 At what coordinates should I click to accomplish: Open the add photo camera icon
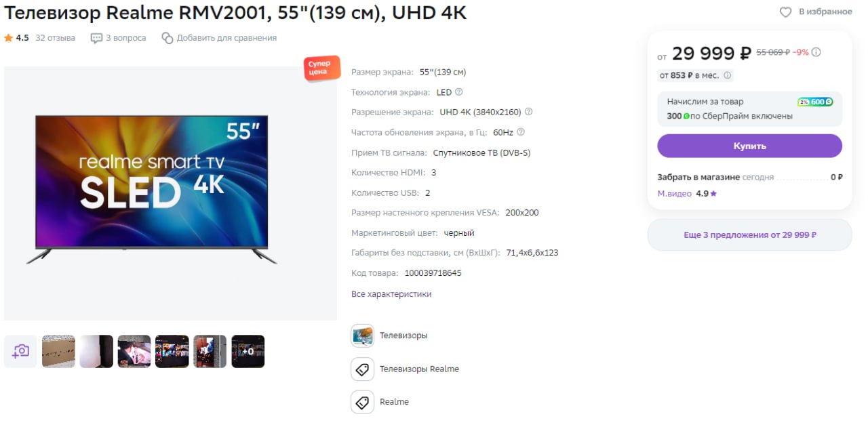[20, 351]
